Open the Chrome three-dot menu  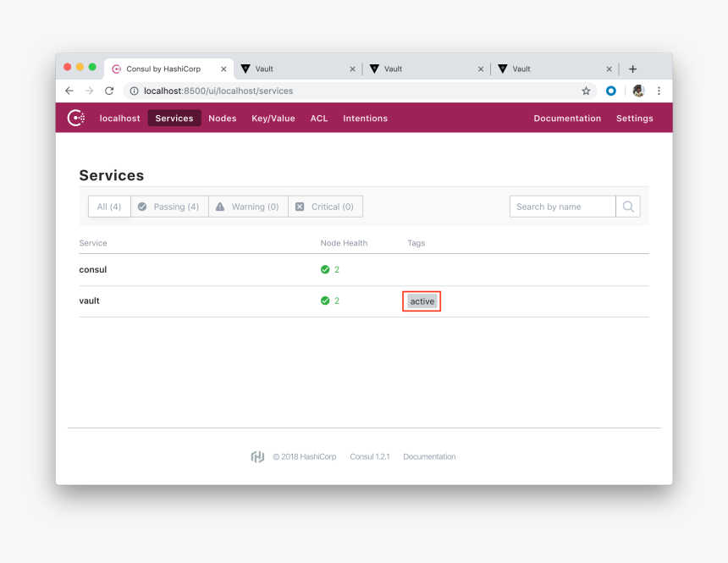click(x=659, y=91)
